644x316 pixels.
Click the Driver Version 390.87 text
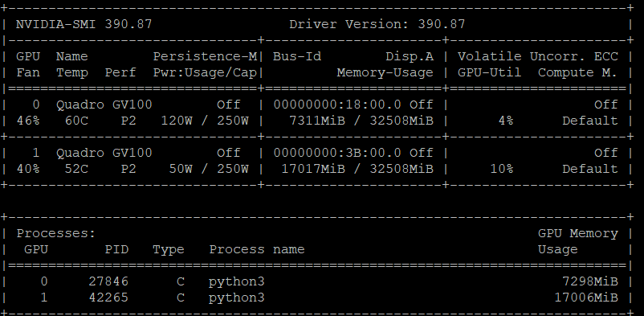click(377, 24)
